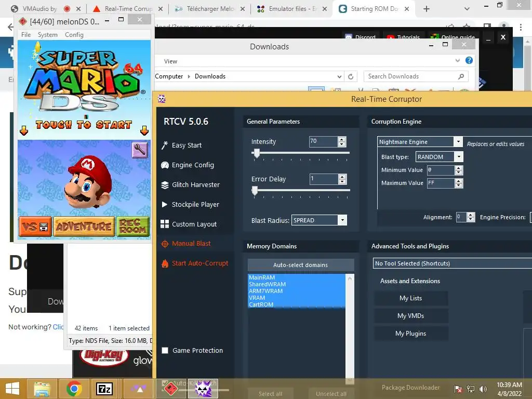Viewport: 532px width, 399px height.
Task: Open the Discord link
Action: click(361, 37)
